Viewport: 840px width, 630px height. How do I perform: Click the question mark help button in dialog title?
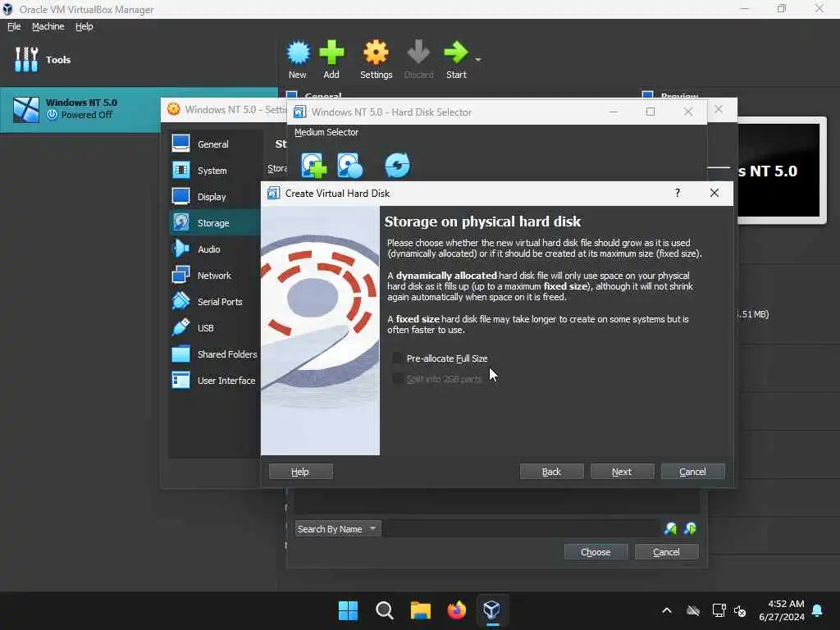(678, 193)
